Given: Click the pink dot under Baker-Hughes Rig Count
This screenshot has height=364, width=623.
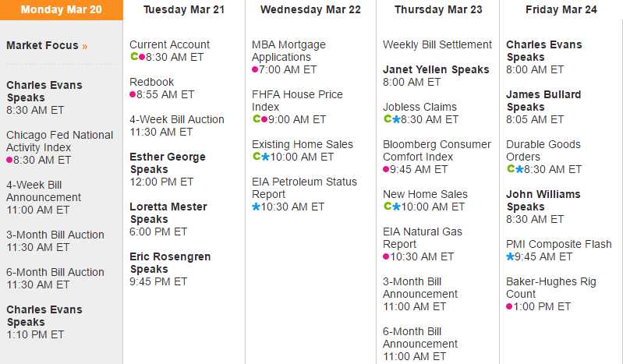Looking at the screenshot, I should click(509, 307).
